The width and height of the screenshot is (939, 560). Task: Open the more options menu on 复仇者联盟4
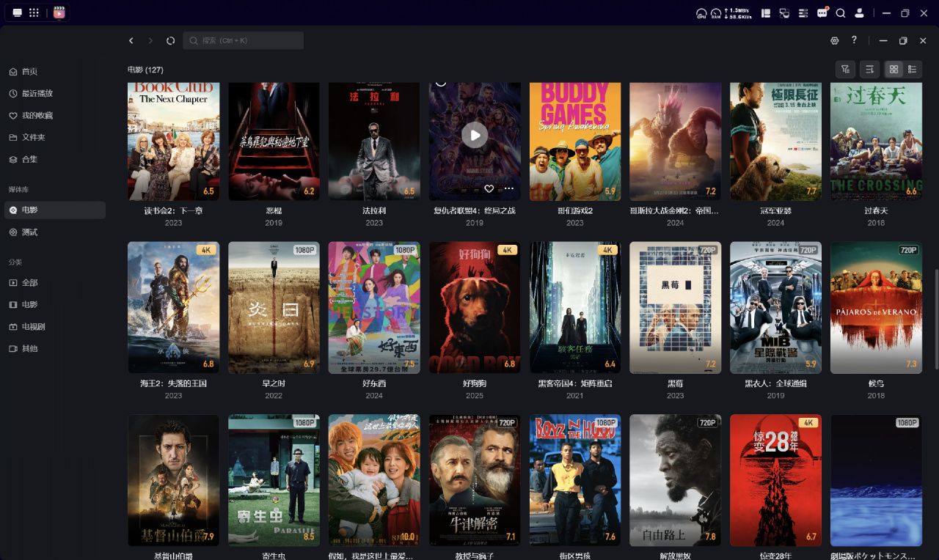tap(508, 189)
